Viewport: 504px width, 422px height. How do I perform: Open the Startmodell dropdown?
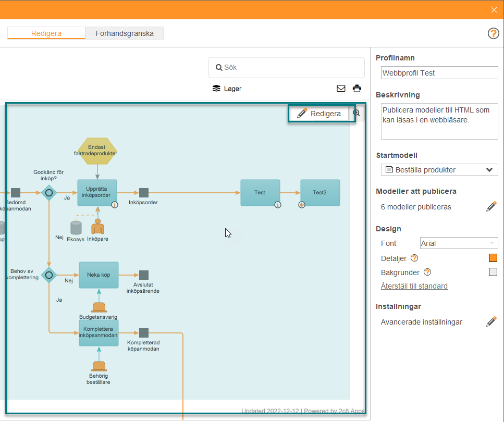[439, 170]
